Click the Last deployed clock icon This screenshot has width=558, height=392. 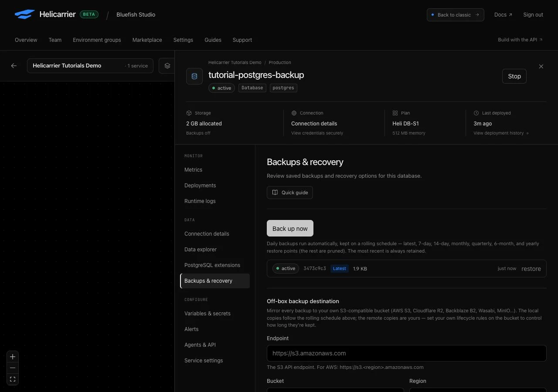pyautogui.click(x=476, y=113)
